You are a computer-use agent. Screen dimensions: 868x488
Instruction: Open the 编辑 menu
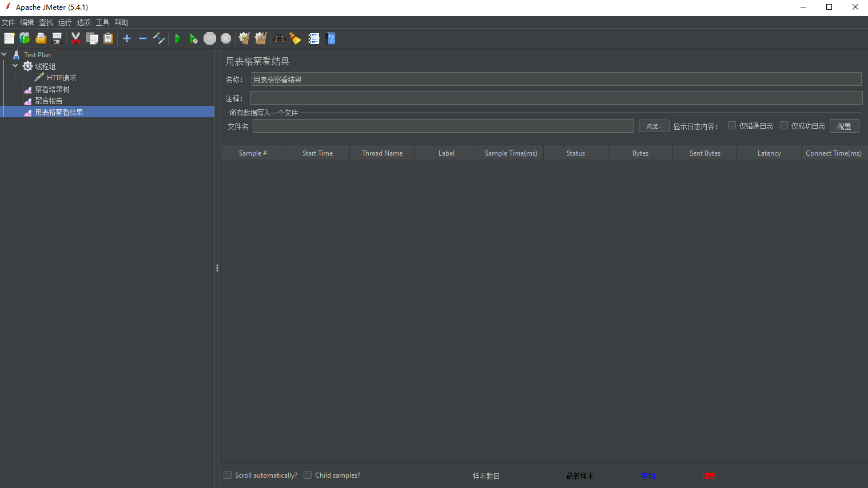pos(27,22)
